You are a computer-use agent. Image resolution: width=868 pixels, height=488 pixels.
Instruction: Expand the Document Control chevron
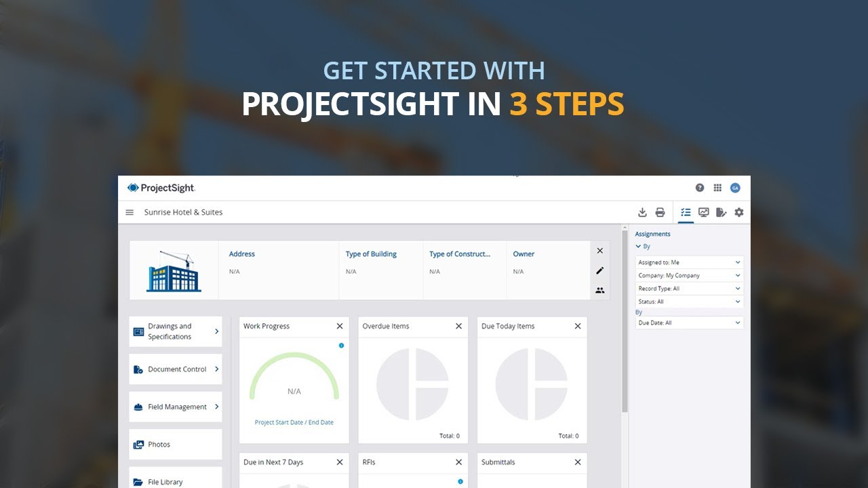tap(216, 369)
